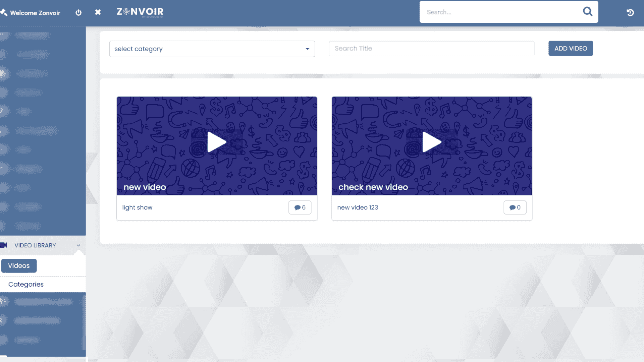Play the 'new video' thumbnail

click(217, 142)
